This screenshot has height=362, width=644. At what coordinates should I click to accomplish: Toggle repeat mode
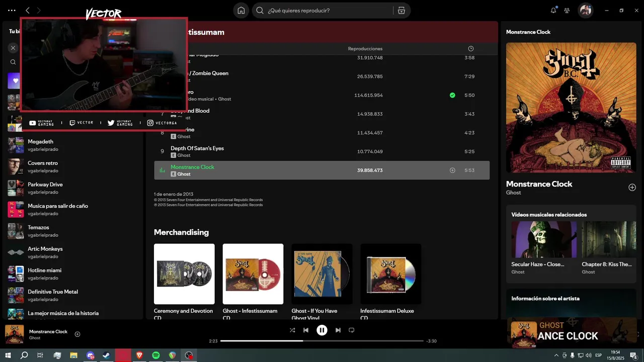coord(352,330)
